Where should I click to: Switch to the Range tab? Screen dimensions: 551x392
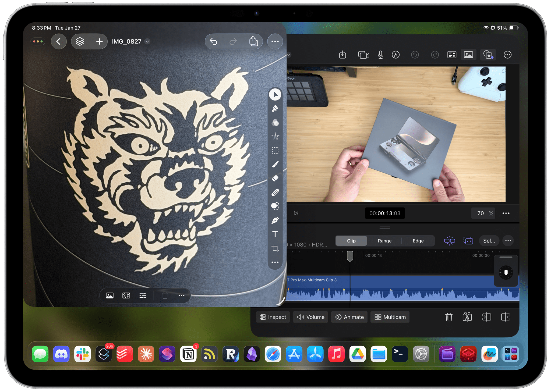(384, 241)
